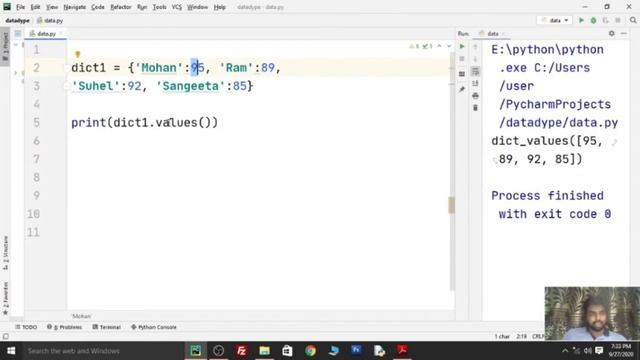This screenshot has width=640, height=360.
Task: Open the Refactor menu
Action: 121,7
